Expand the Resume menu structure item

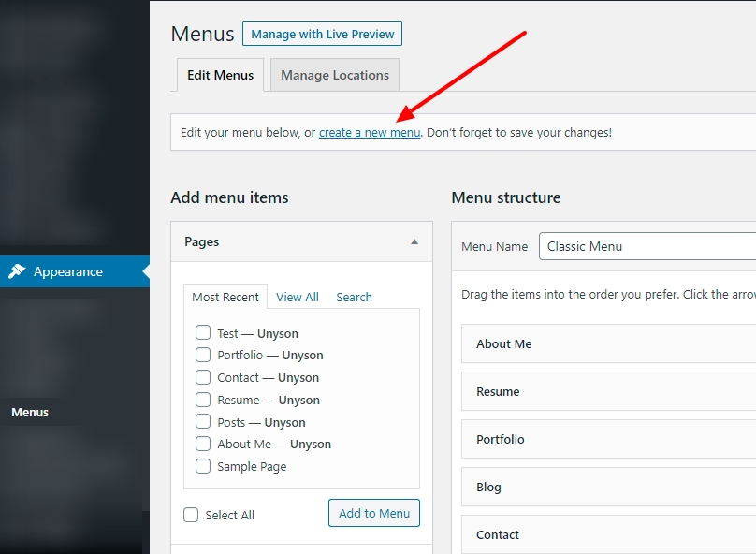tap(608, 391)
